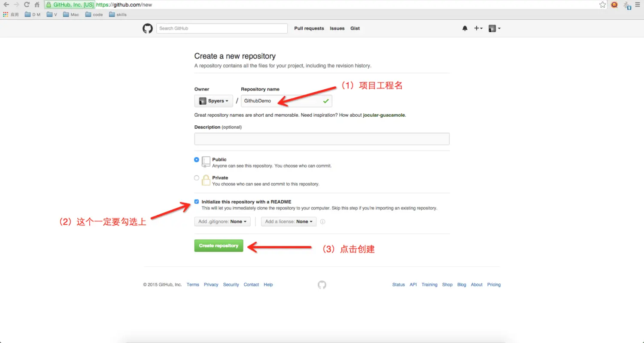Open the About footer link
This screenshot has width=644, height=343.
[x=477, y=285]
